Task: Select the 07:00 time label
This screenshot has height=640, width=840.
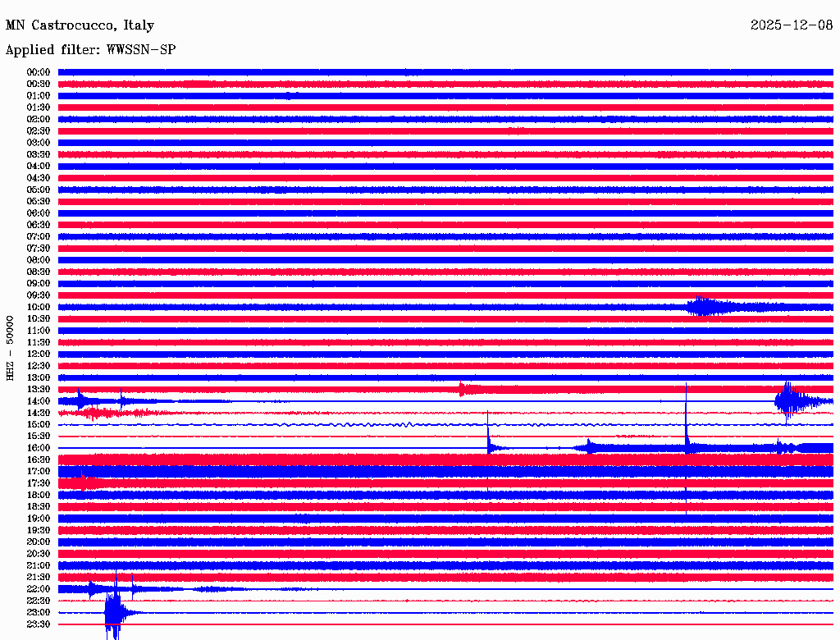Action: [39, 236]
